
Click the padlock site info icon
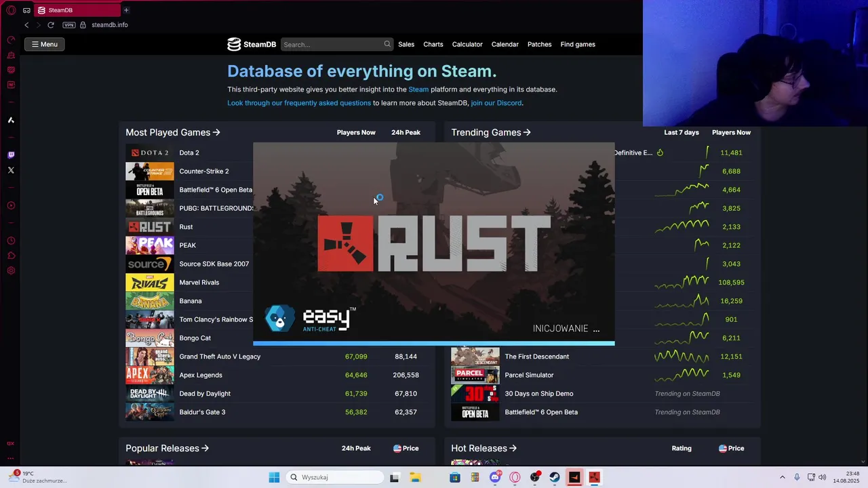pos(83,25)
